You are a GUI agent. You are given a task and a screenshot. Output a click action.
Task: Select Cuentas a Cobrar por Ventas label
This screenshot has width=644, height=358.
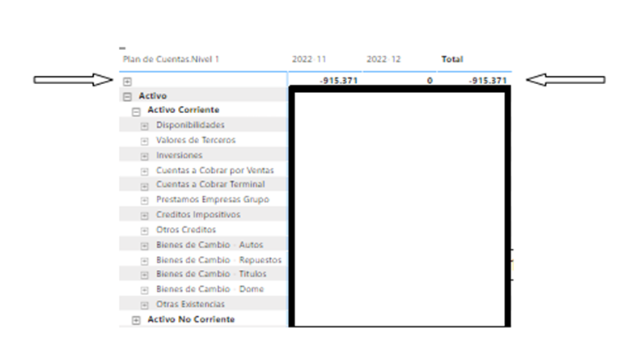[x=215, y=171]
